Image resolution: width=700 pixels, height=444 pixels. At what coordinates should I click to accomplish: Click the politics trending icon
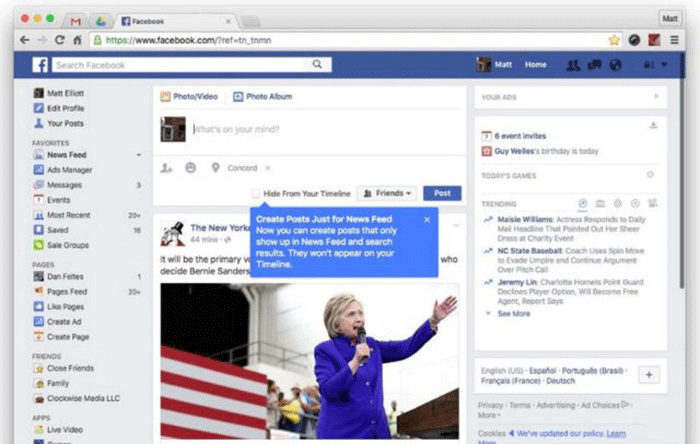[600, 203]
